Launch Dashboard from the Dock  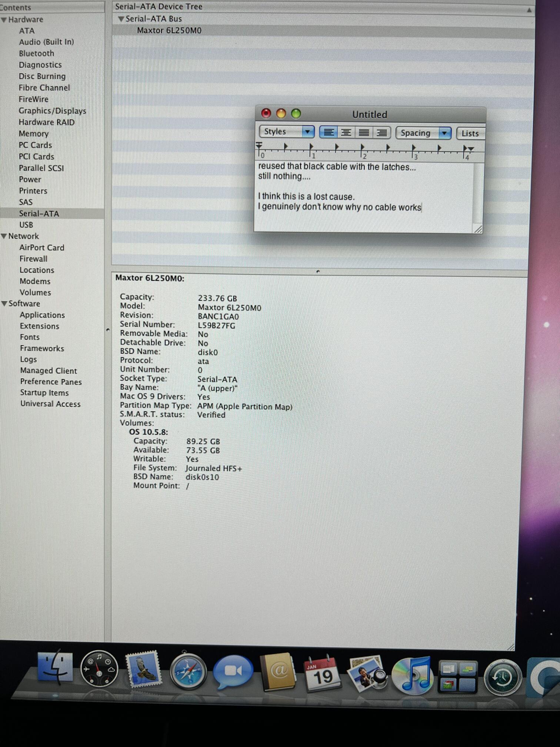tap(99, 669)
